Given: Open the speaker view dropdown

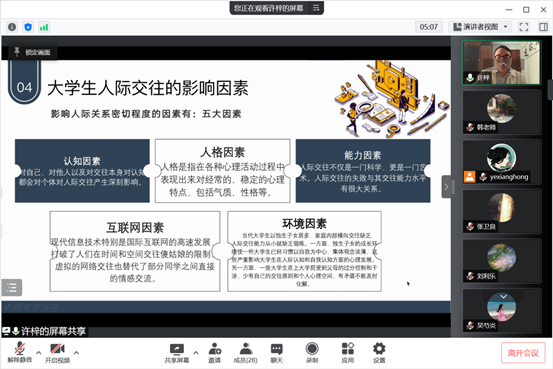Looking at the screenshot, I should pyautogui.click(x=480, y=27).
